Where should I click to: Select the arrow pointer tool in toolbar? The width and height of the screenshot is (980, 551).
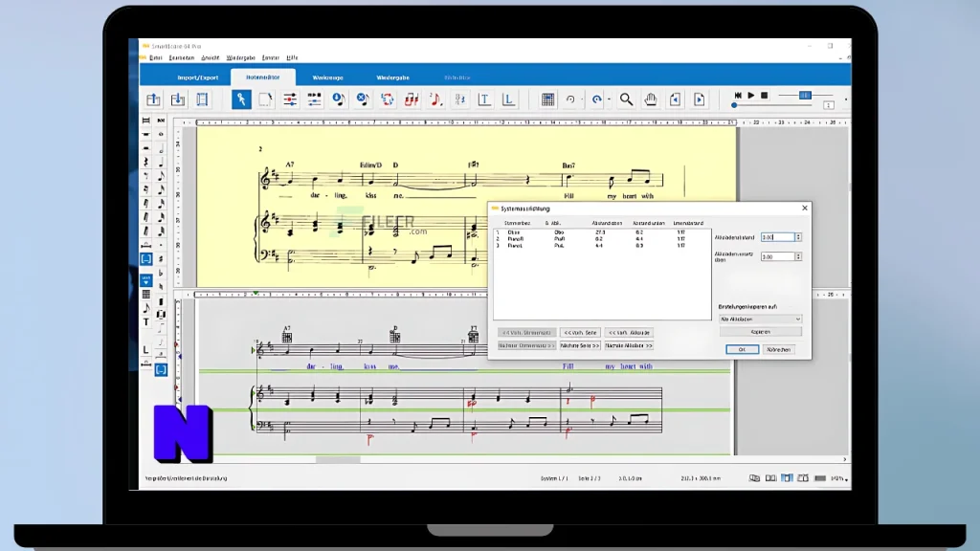[241, 99]
